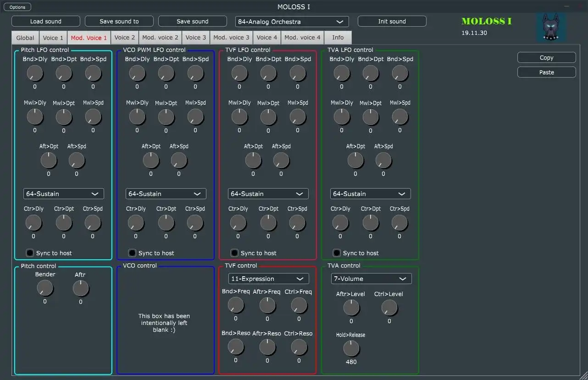Click the Pitch LFO Aft>Dpt knob
The height and width of the screenshot is (380, 588).
pyautogui.click(x=49, y=160)
